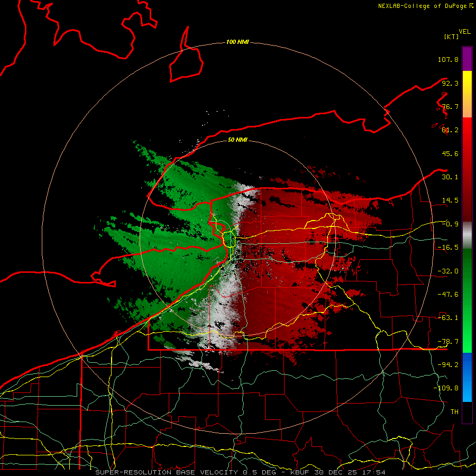This screenshot has width=476, height=476.
Task: Click the -109.8 velocity scale value
Action: coord(446,388)
